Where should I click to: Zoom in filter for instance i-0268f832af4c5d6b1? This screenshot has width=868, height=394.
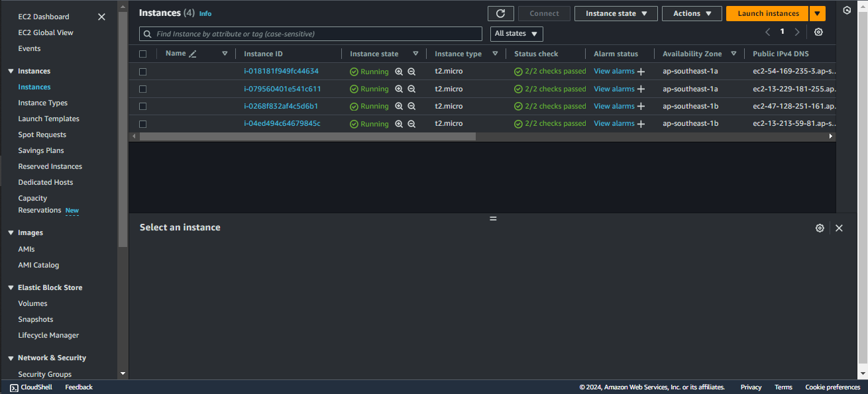399,106
